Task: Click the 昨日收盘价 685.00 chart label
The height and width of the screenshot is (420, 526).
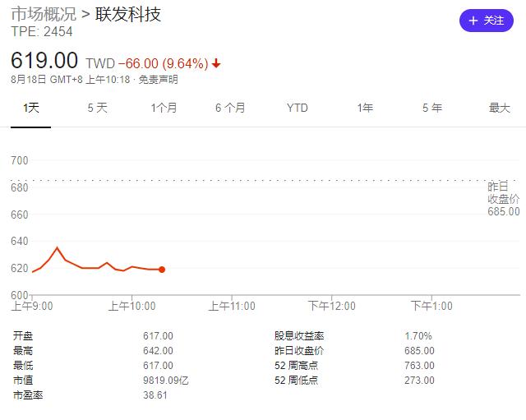Action: click(504, 199)
